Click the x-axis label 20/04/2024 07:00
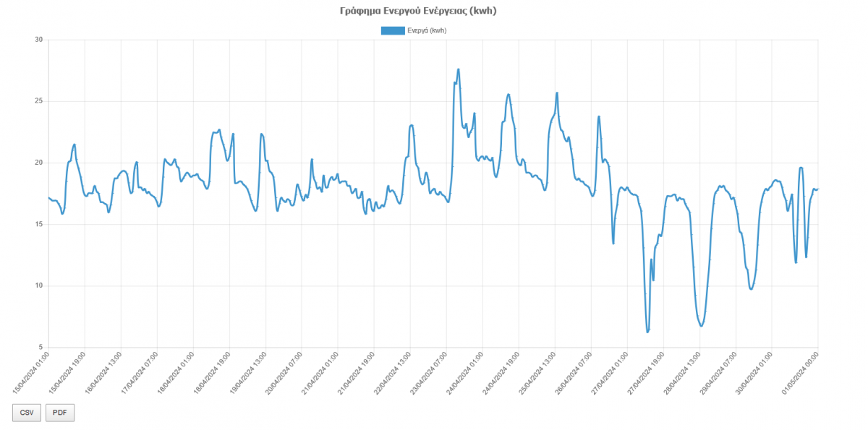Screen dimensions: 868x430 tap(286, 372)
